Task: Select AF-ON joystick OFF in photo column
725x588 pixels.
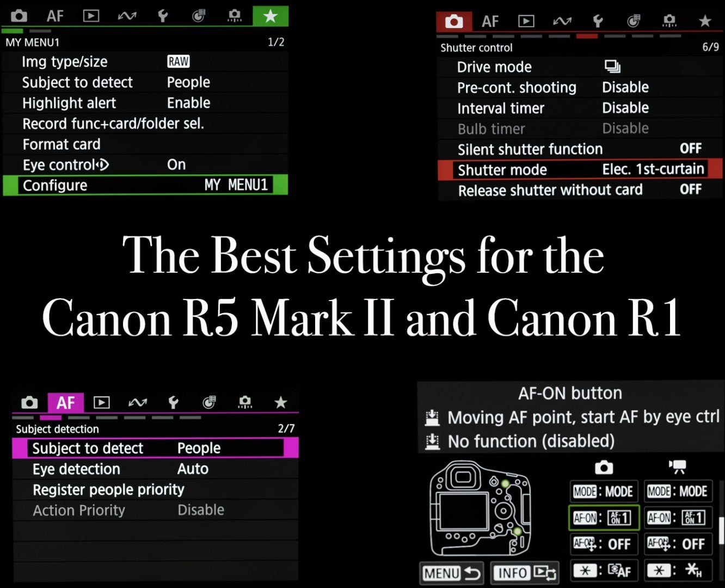Action: tap(603, 544)
